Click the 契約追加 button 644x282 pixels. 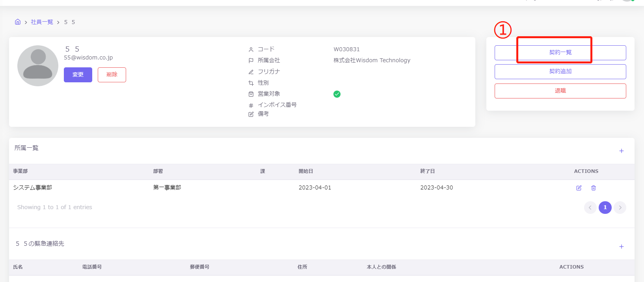pyautogui.click(x=560, y=72)
